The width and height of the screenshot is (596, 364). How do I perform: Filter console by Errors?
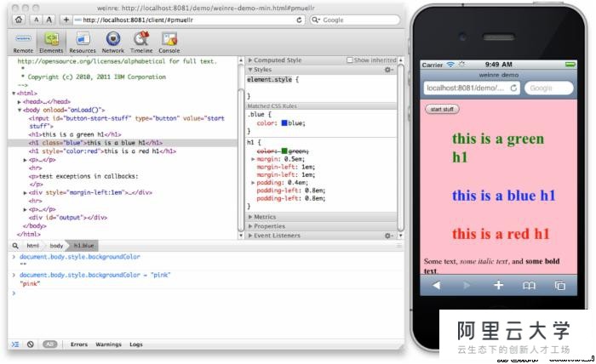pos(79,344)
